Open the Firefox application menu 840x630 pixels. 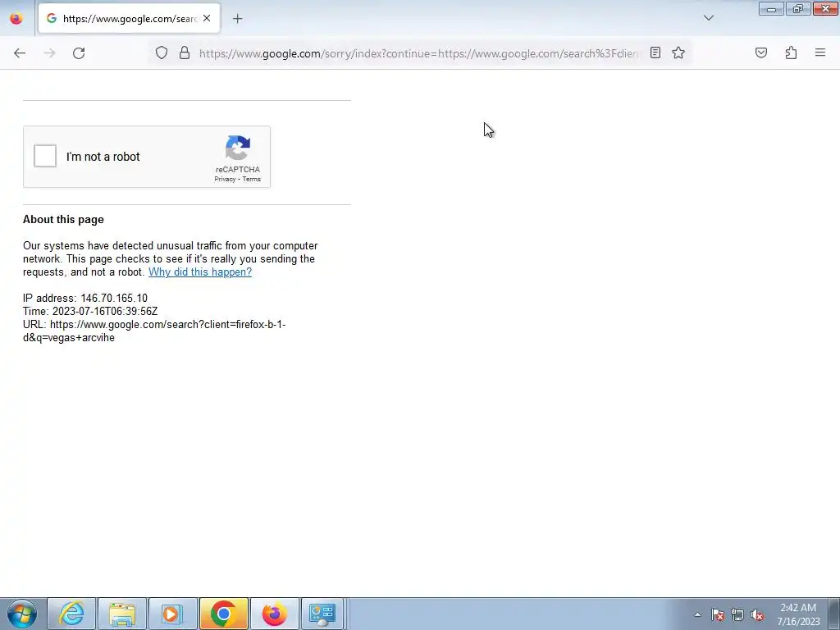click(820, 52)
